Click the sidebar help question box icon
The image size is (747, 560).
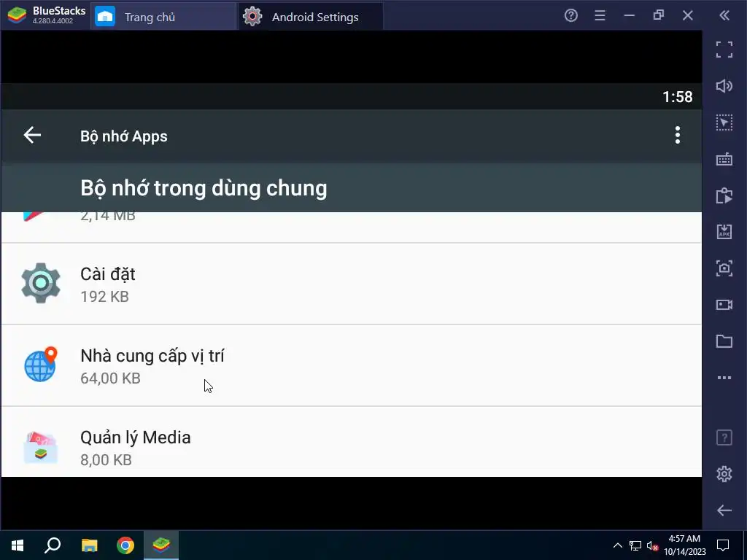(724, 437)
